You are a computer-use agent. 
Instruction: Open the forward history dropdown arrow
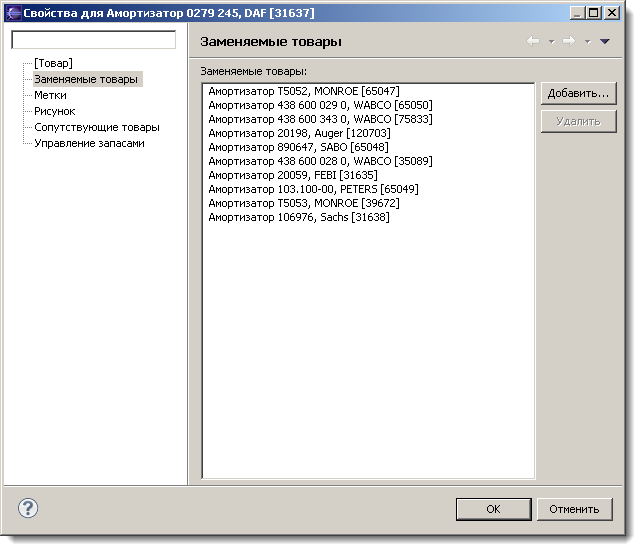click(x=587, y=41)
